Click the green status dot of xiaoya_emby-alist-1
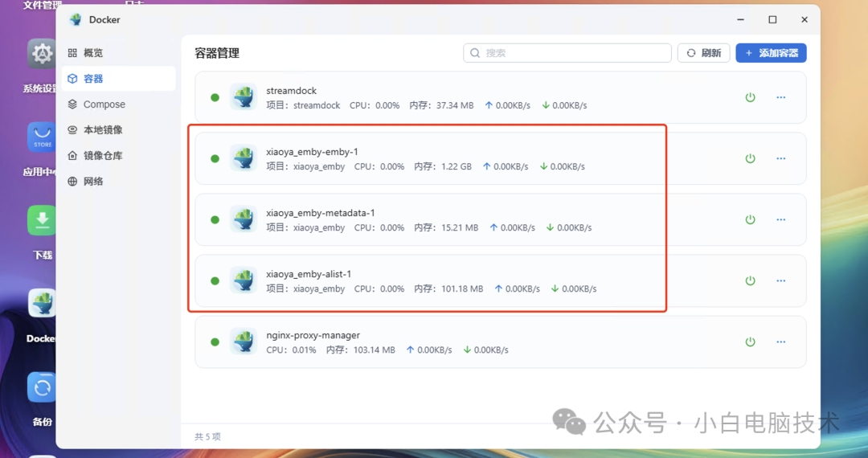Image resolution: width=868 pixels, height=458 pixels. pyautogui.click(x=215, y=281)
